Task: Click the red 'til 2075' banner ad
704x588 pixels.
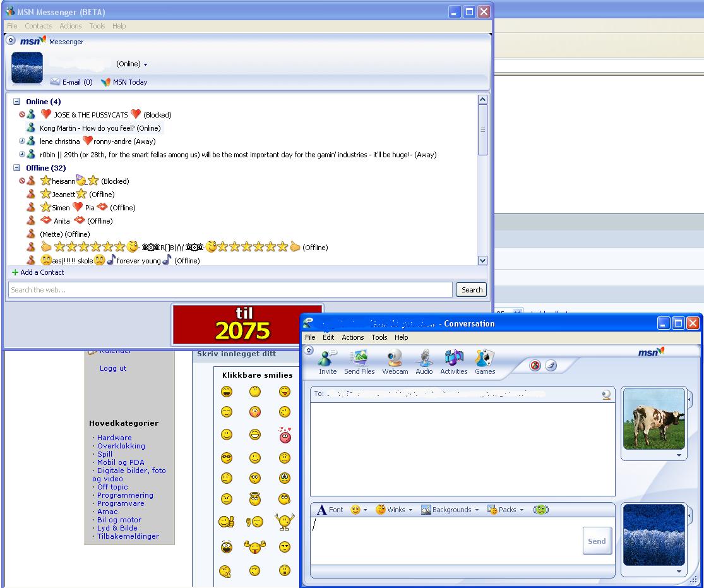Action: [x=237, y=325]
